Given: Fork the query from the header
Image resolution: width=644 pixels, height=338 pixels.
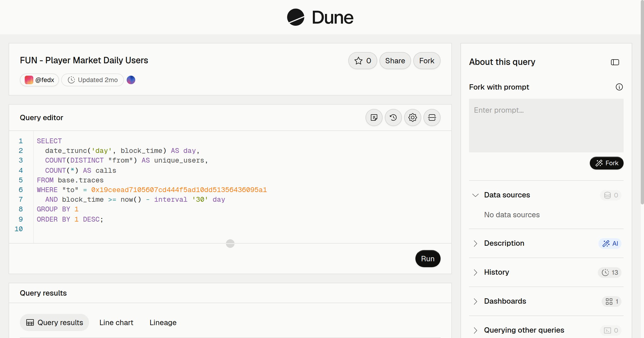Looking at the screenshot, I should (427, 61).
